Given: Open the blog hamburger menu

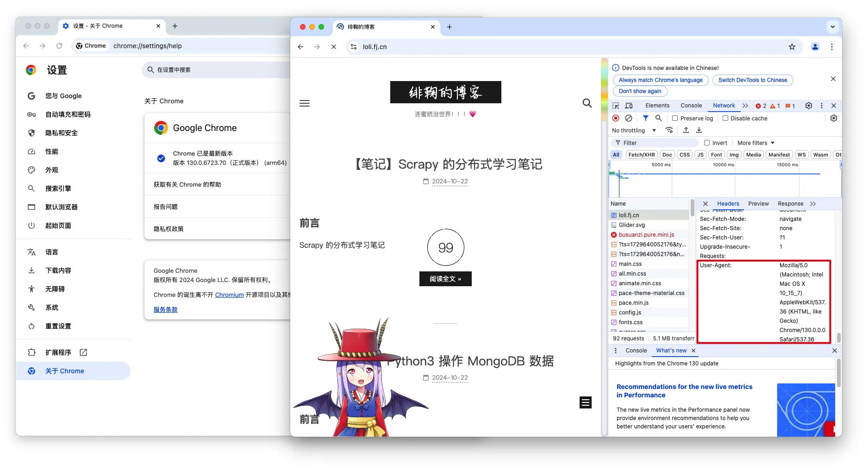Looking at the screenshot, I should [305, 103].
